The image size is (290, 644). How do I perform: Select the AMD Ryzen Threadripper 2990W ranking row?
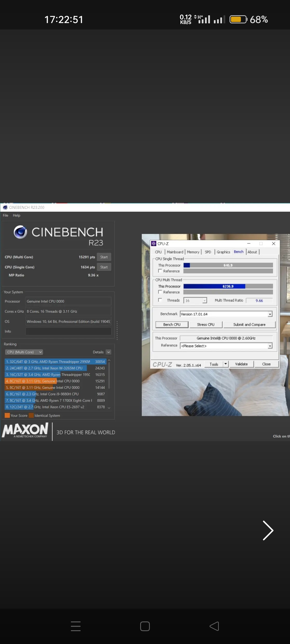coord(56,361)
